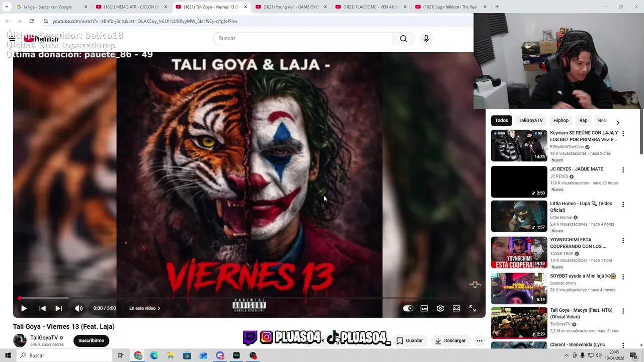Show more filter chips with arrow
The width and height of the screenshot is (644, 362).
tap(618, 122)
